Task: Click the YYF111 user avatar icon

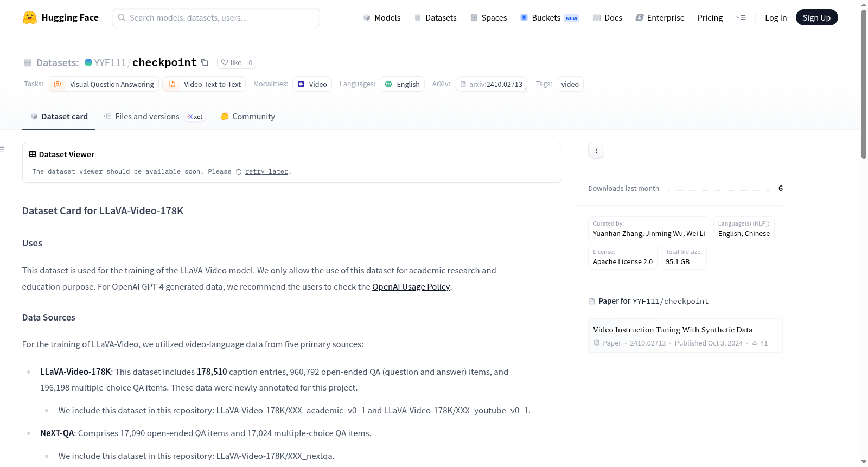Action: [x=88, y=62]
